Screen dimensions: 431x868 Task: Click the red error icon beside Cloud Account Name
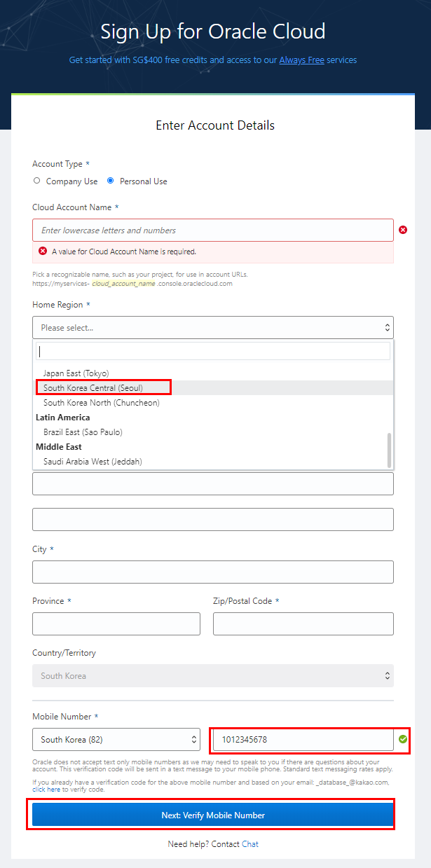pos(403,230)
